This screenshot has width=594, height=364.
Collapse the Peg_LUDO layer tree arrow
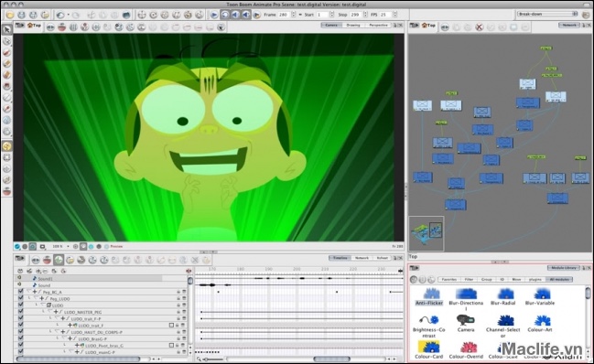[37, 298]
